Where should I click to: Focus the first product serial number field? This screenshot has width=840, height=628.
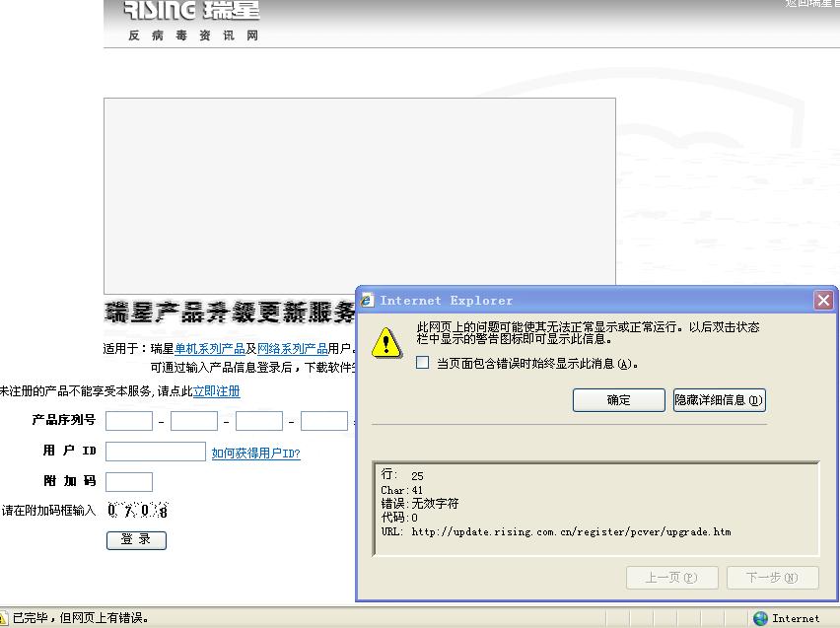click(x=129, y=421)
